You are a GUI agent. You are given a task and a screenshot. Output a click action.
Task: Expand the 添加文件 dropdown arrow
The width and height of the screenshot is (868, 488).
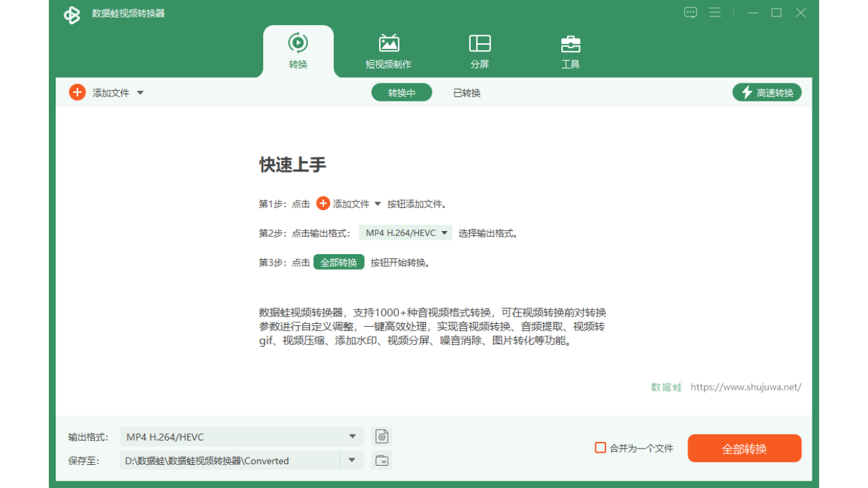(x=140, y=93)
